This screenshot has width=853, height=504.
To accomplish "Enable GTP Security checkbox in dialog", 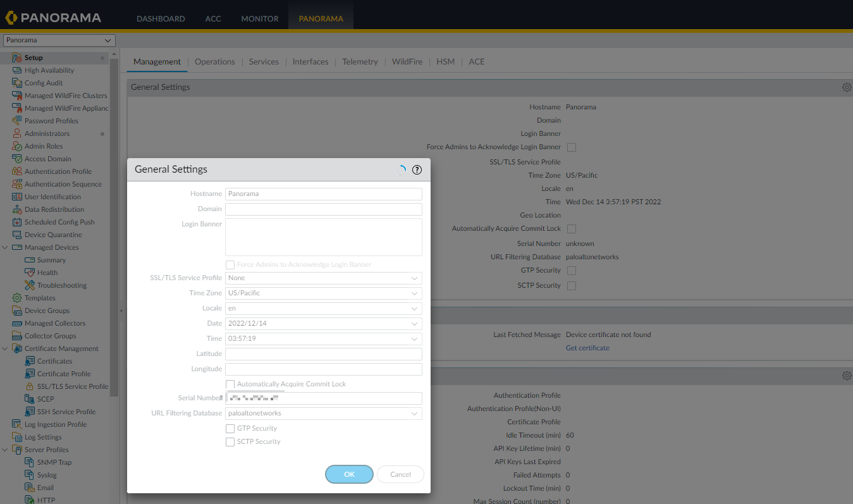I will click(x=230, y=428).
